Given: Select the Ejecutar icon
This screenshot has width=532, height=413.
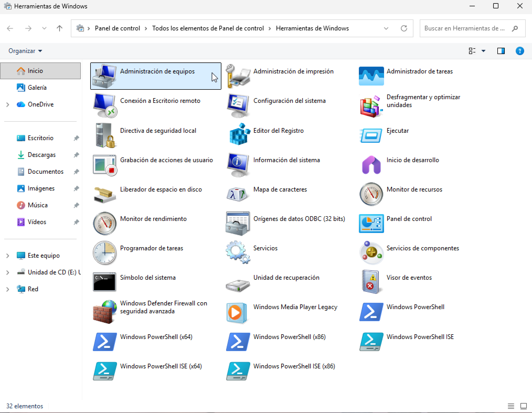Looking at the screenshot, I should tap(371, 135).
